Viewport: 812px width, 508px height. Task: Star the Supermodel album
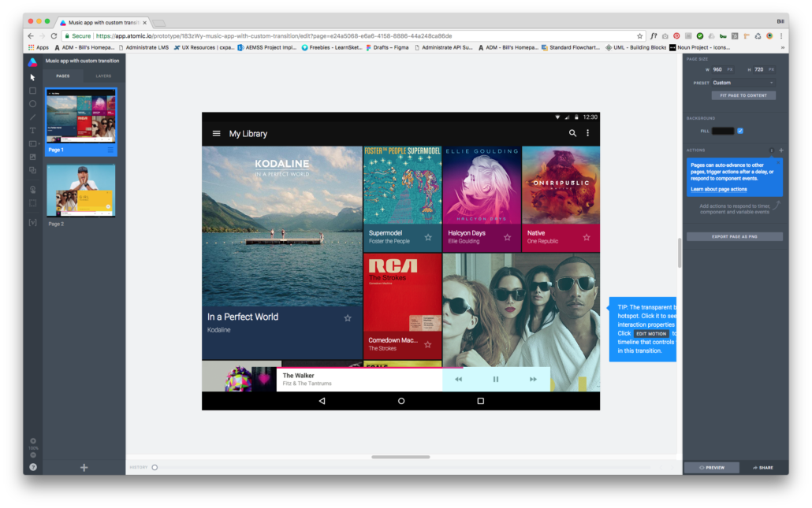click(x=428, y=237)
